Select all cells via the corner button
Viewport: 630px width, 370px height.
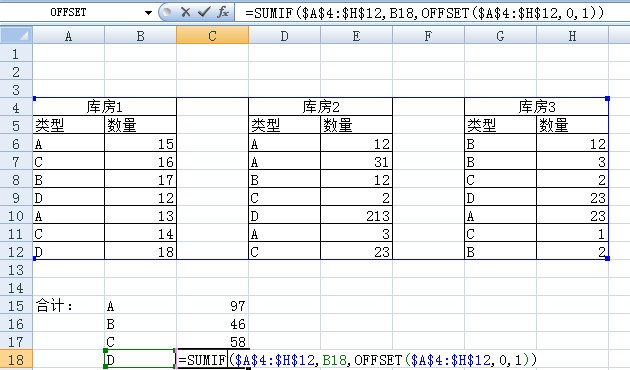(16, 35)
